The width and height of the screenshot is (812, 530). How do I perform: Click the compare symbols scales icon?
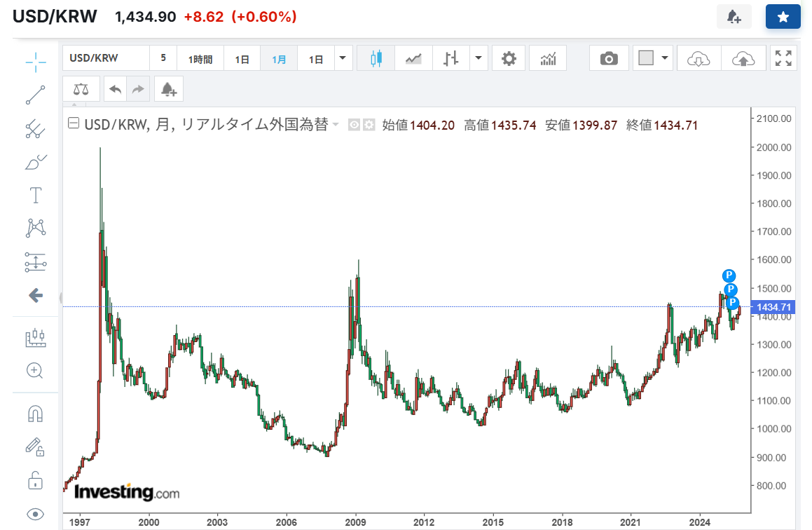coord(81,90)
